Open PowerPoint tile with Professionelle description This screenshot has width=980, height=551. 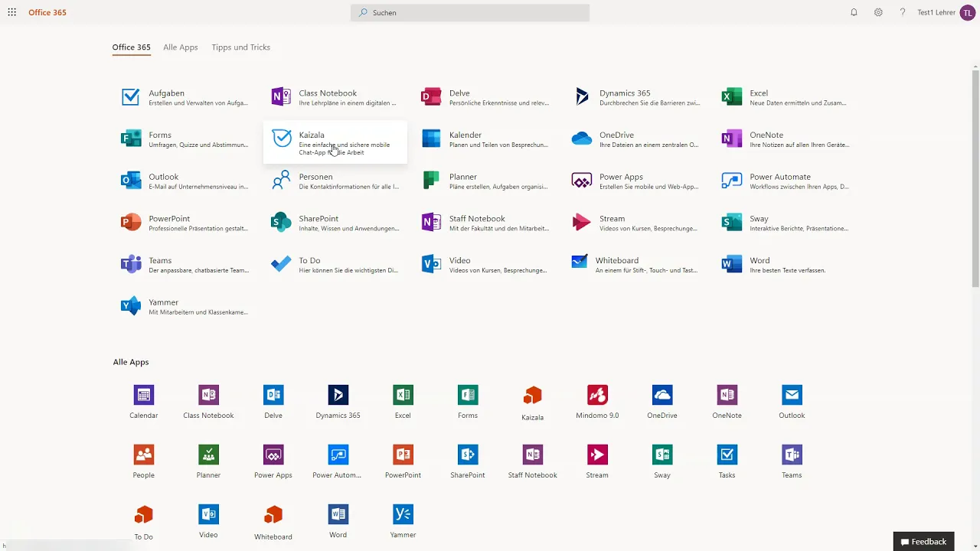(x=185, y=223)
